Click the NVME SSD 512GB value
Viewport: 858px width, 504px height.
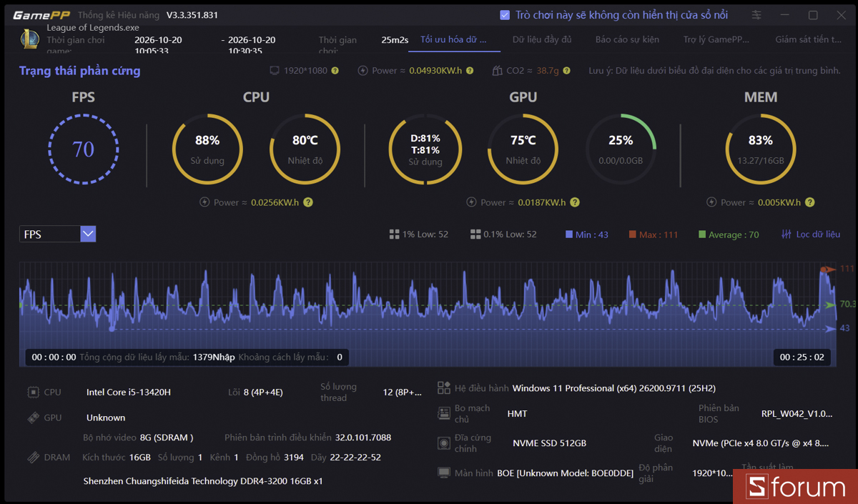point(549,443)
